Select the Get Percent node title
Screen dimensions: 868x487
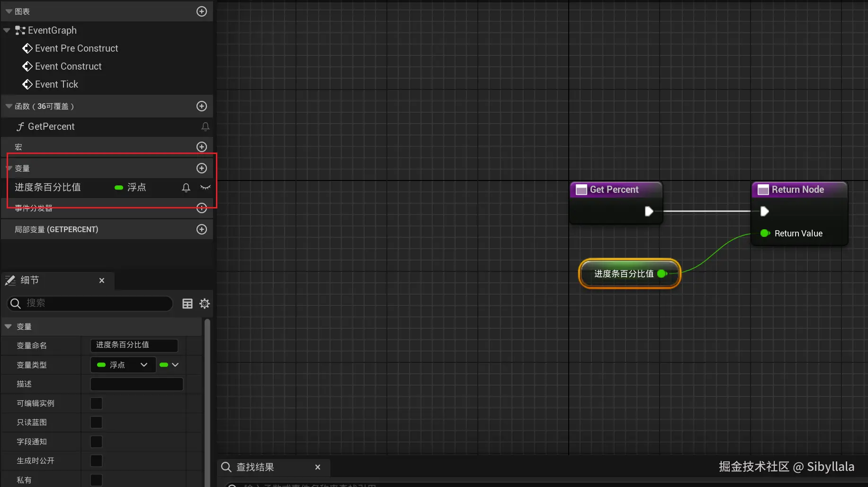(614, 189)
